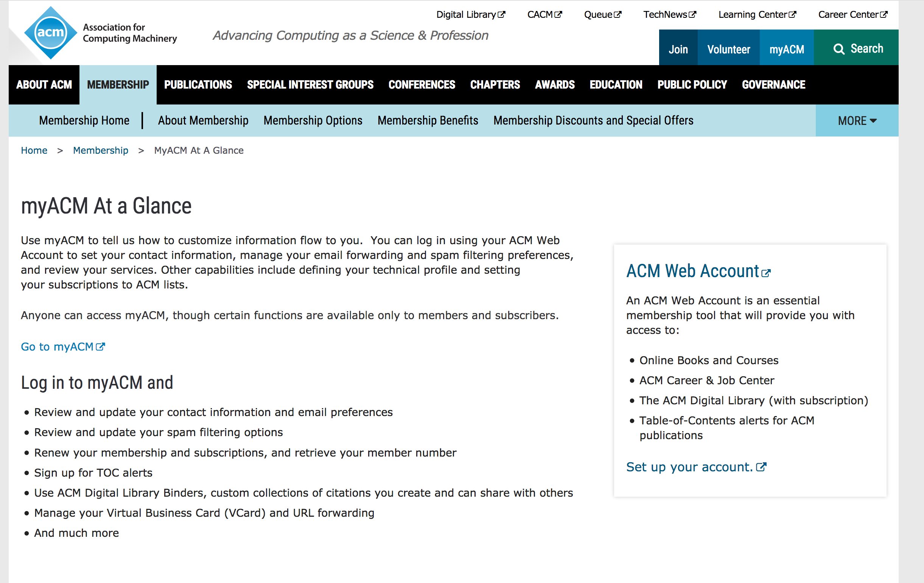Click And much more list item
Viewport: 924px width, 583px height.
[76, 533]
